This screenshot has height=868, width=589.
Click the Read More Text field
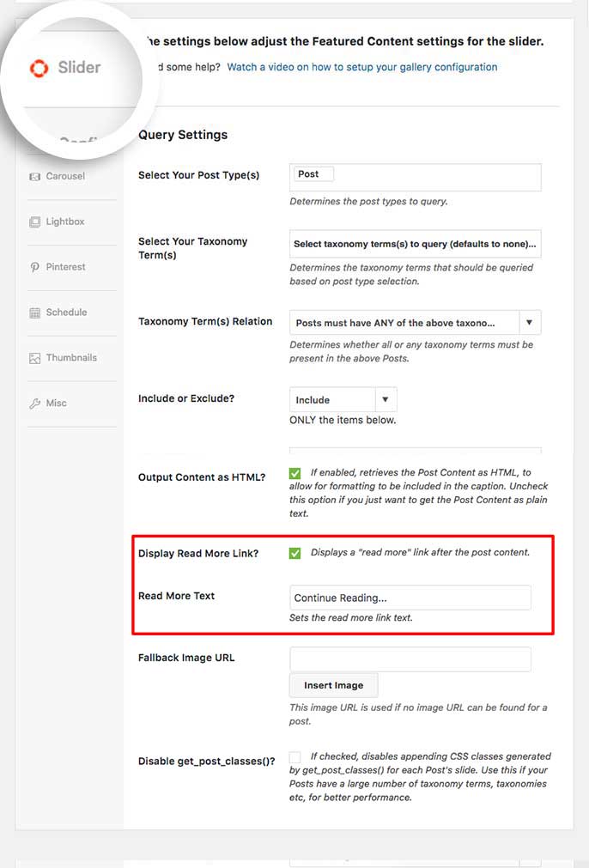[410, 598]
